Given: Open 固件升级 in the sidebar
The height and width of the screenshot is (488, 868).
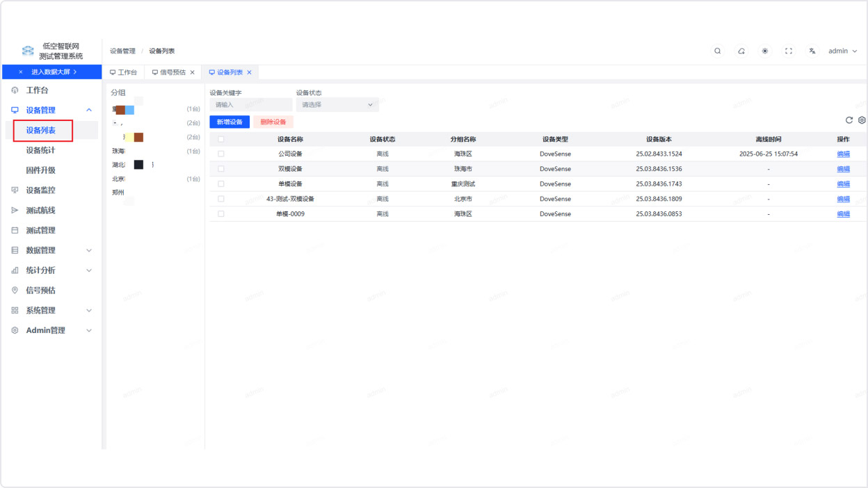Looking at the screenshot, I should 41,170.
